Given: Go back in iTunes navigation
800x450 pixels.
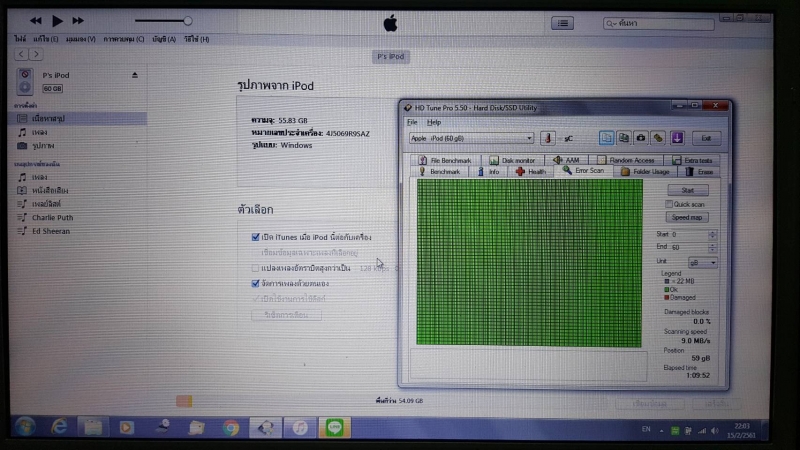Looking at the screenshot, I should coord(21,54).
